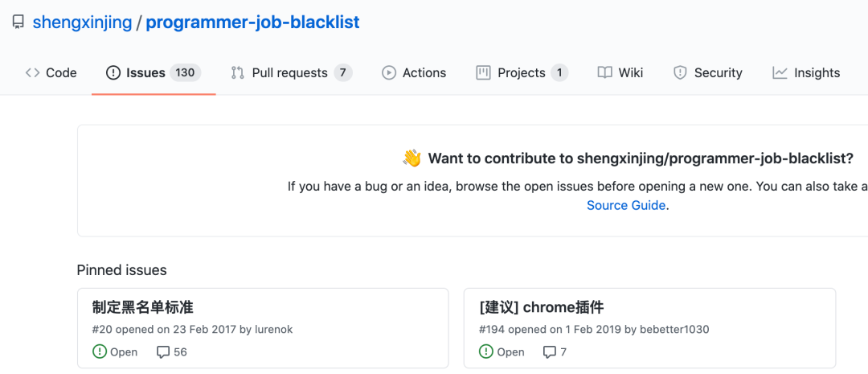Click the Wiki book icon
Viewport: 868px width, 374px height.
605,72
